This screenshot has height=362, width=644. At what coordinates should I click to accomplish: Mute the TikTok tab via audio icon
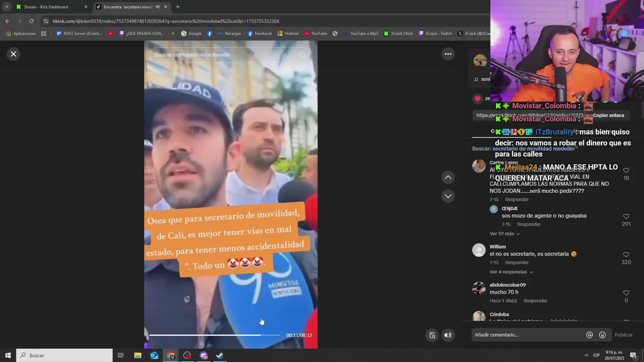pyautogui.click(x=158, y=7)
